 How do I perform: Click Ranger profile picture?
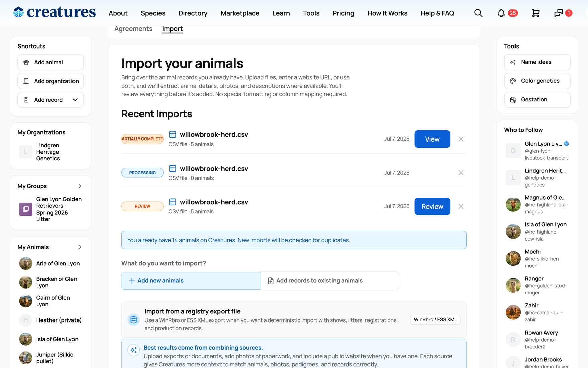tap(513, 285)
